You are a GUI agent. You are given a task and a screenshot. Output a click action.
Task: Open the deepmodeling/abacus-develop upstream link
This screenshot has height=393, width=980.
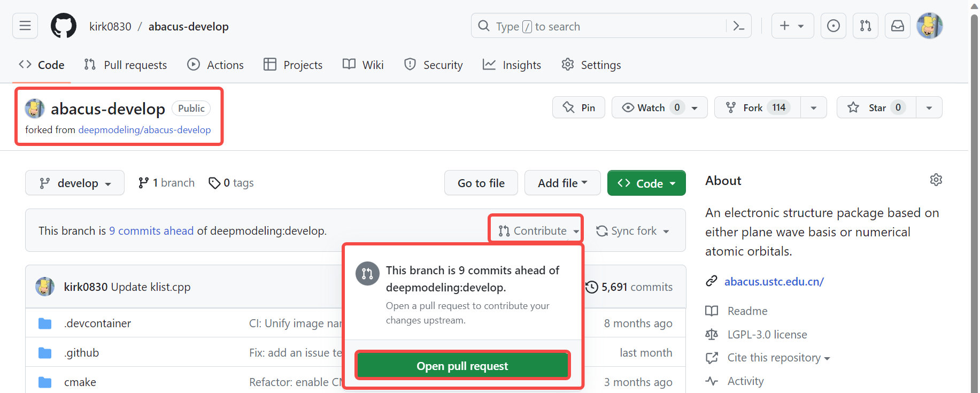coord(144,130)
